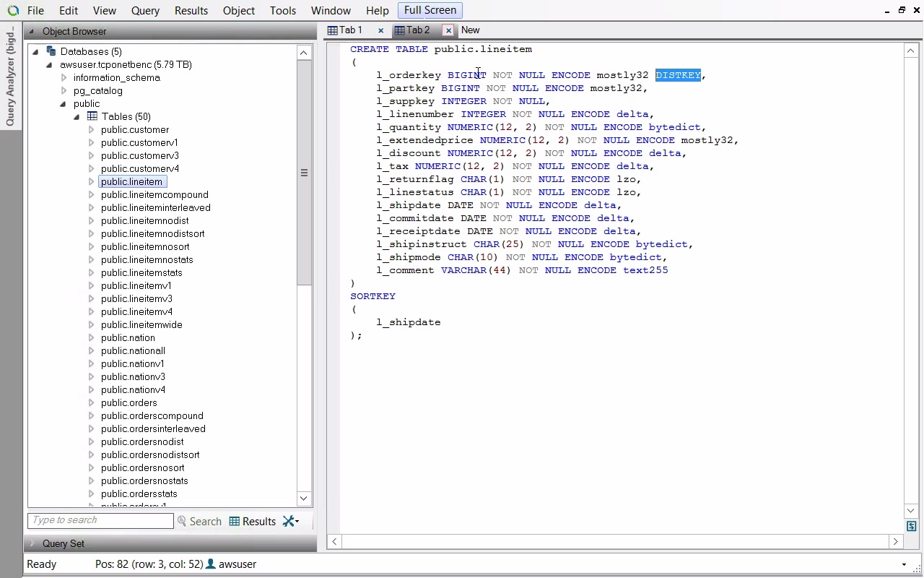
Task: Switch to Tab 1
Action: coord(350,30)
